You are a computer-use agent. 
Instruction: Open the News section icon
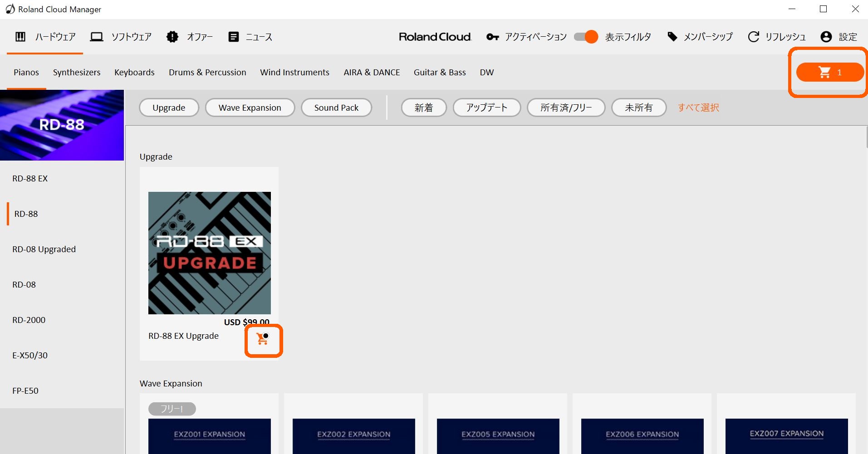pyautogui.click(x=234, y=37)
